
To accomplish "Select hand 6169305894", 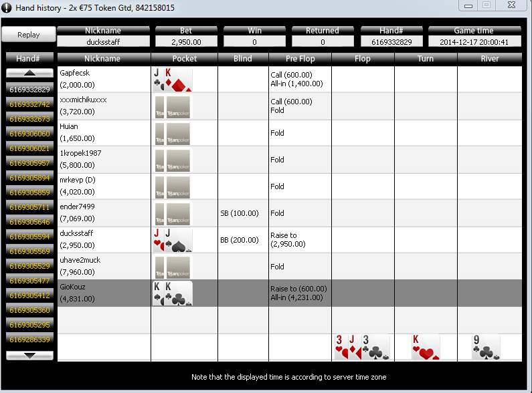I will pyautogui.click(x=29, y=178).
